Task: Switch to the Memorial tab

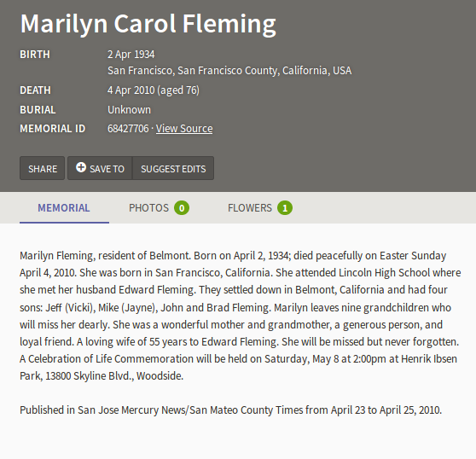Action: (x=64, y=208)
